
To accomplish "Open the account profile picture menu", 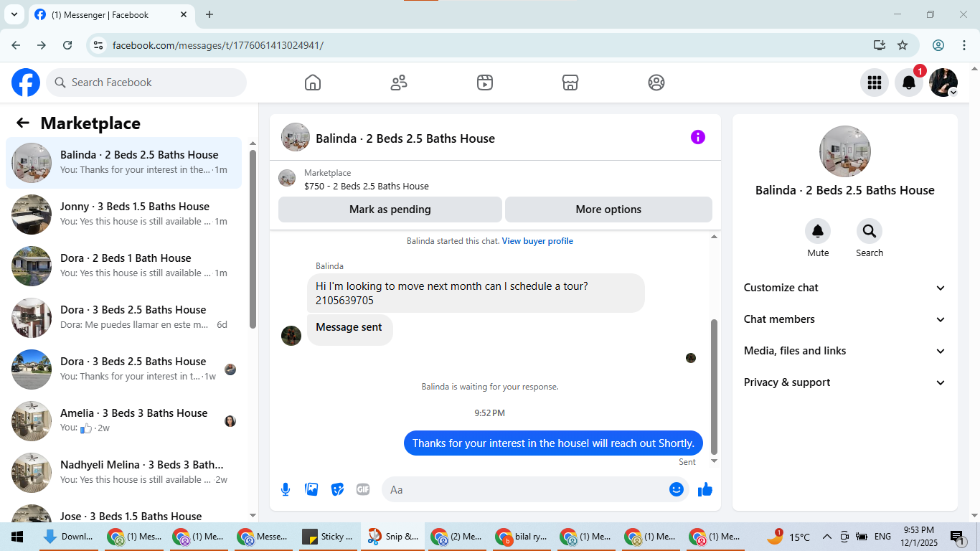I will [x=943, y=83].
